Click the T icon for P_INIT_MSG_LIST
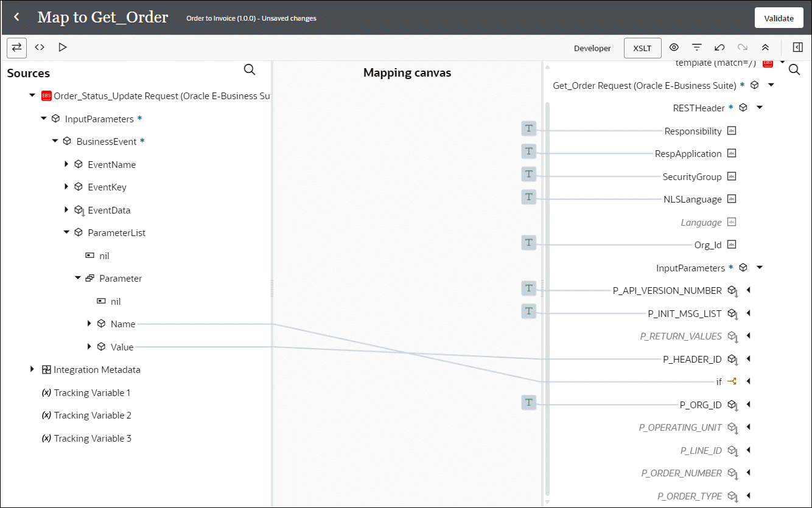Image resolution: width=812 pixels, height=508 pixels. click(x=529, y=311)
